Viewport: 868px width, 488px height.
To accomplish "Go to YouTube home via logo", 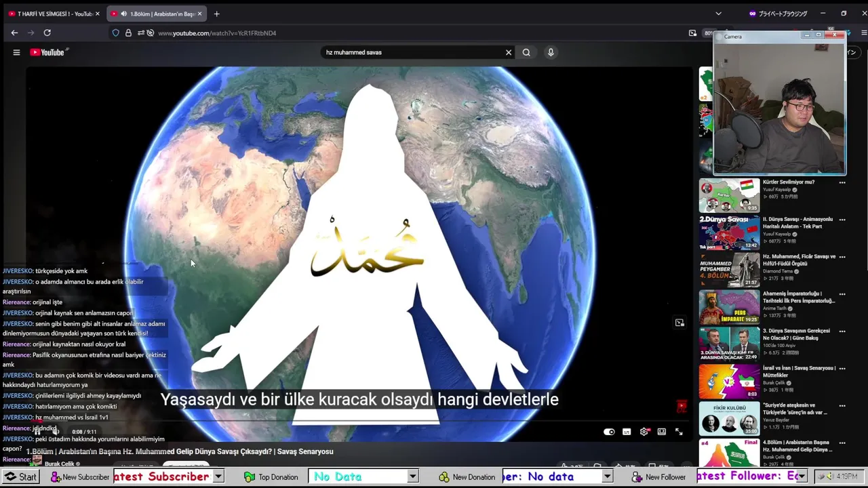I will coord(47,52).
